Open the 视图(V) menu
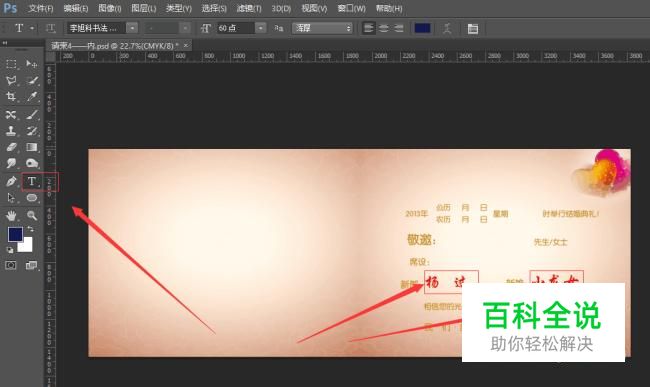 coord(314,8)
